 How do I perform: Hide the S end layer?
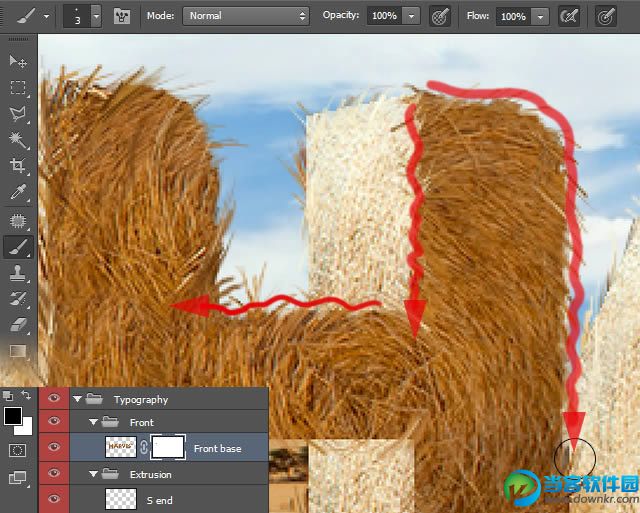point(54,499)
